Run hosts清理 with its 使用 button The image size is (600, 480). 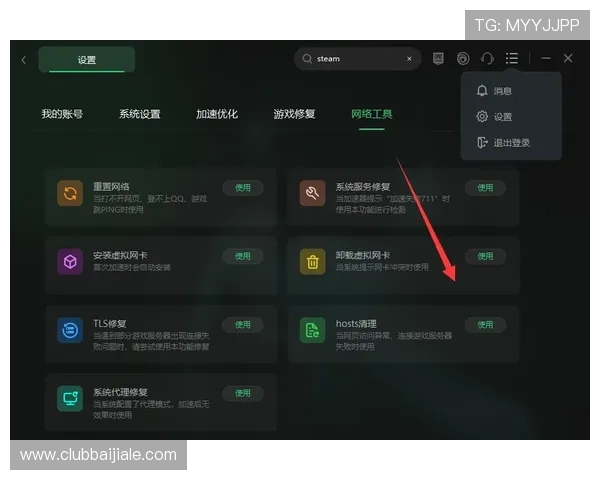point(485,325)
